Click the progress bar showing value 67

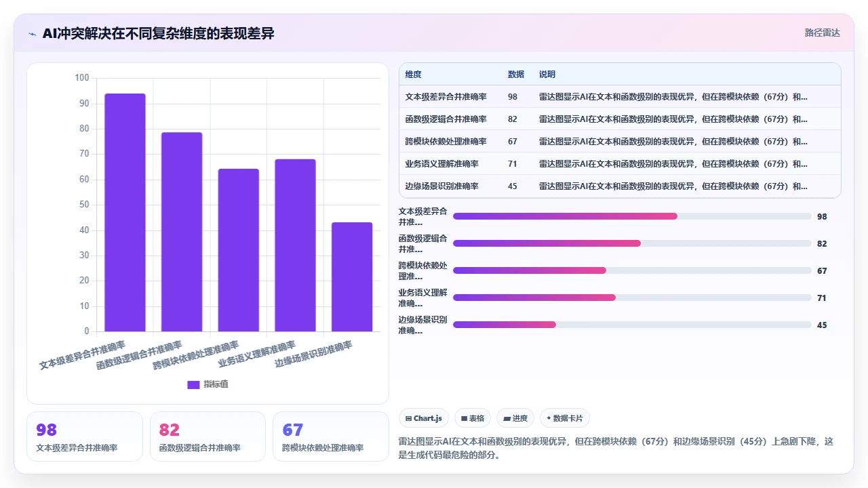[632, 270]
